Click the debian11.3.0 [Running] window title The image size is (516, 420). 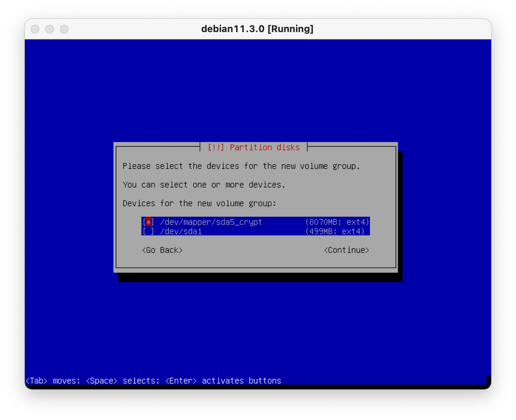coord(257,29)
